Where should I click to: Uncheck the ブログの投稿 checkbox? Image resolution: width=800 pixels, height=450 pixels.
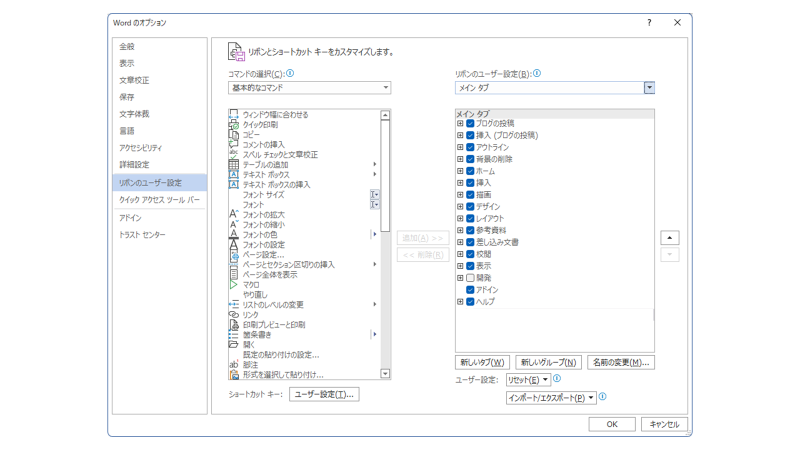470,123
